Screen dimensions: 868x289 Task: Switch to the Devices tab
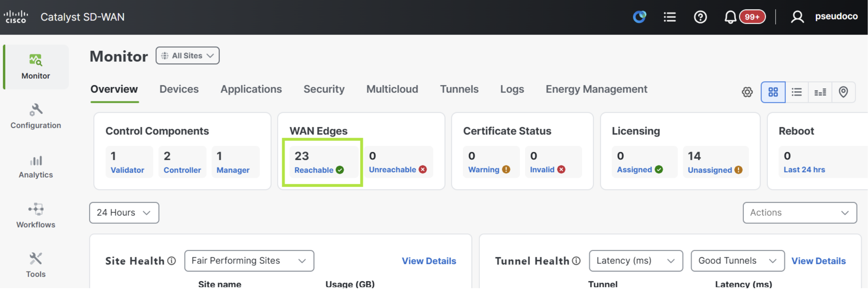179,89
